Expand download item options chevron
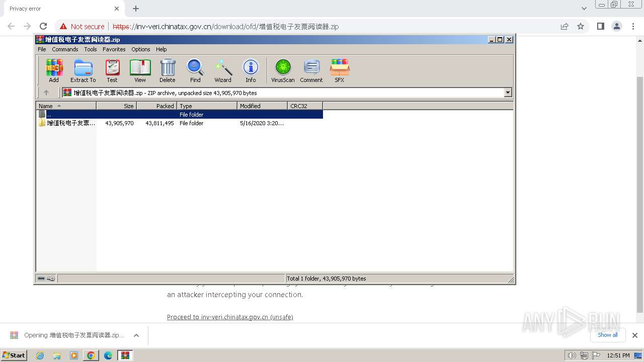The height and width of the screenshot is (362, 644). pos(136,335)
